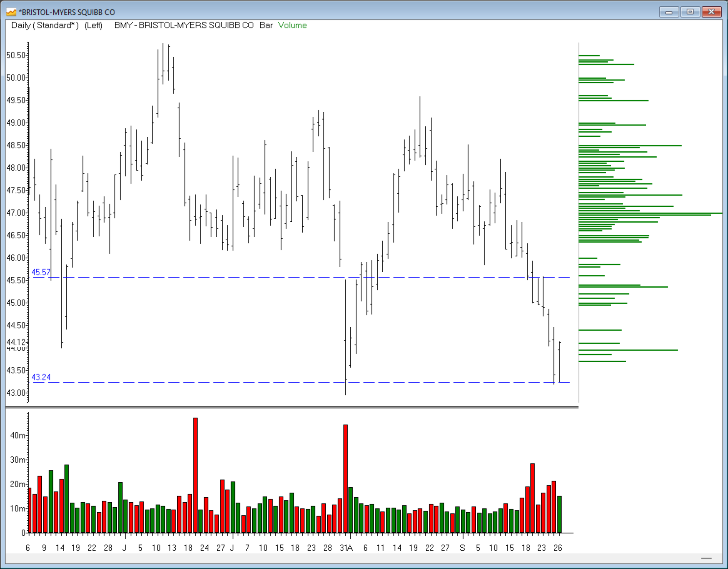
Task: Close the Bristol-Myers Squibb chart window
Action: [711, 12]
